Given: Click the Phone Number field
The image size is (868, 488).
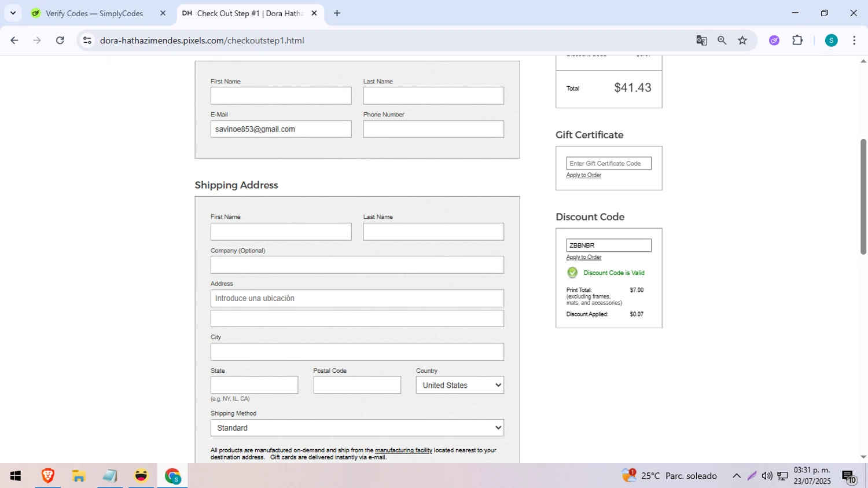Looking at the screenshot, I should point(433,129).
